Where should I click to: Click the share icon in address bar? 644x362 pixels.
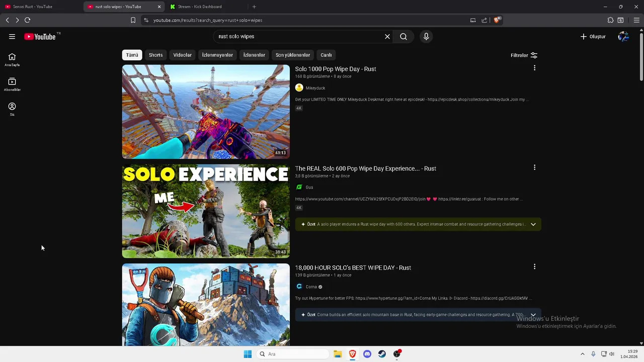484,20
